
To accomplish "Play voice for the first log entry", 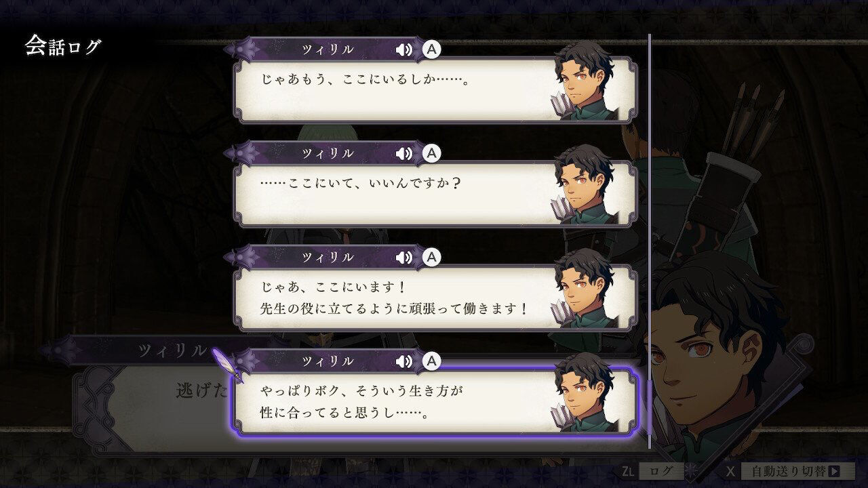I will [404, 49].
